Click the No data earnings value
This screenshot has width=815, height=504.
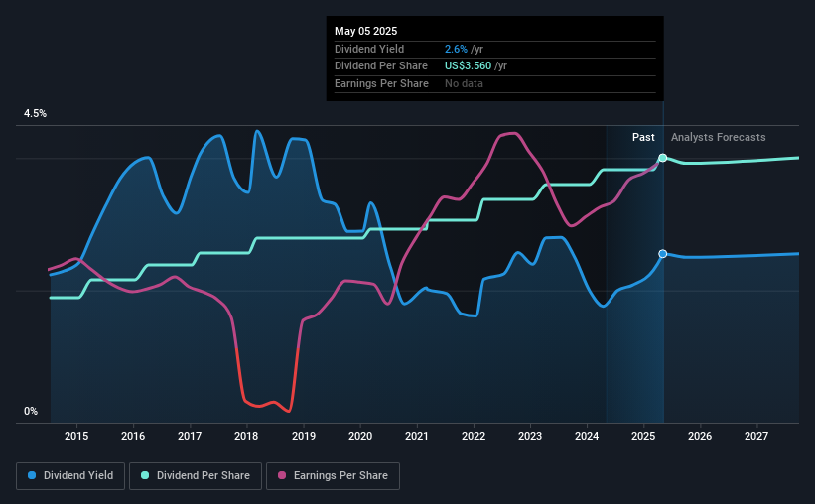464,83
